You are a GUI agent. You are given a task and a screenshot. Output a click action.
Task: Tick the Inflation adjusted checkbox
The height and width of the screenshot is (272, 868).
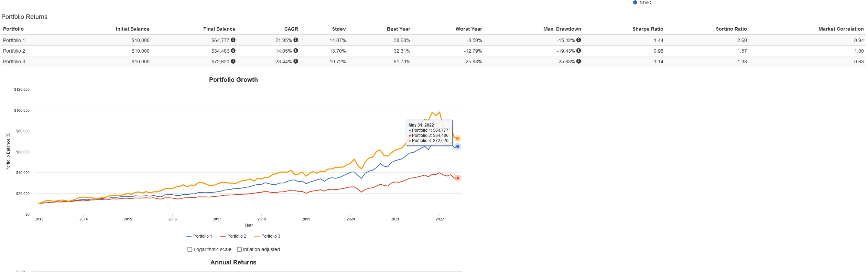click(239, 249)
